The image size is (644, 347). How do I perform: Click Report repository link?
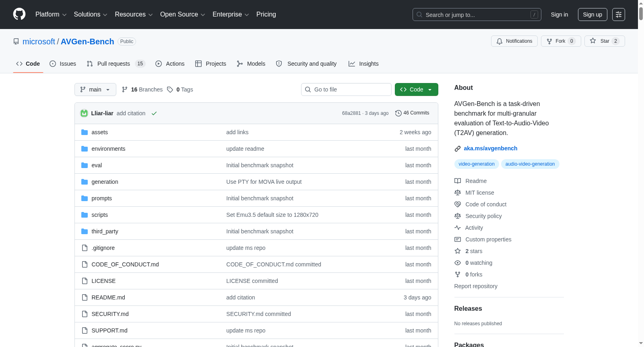476,286
